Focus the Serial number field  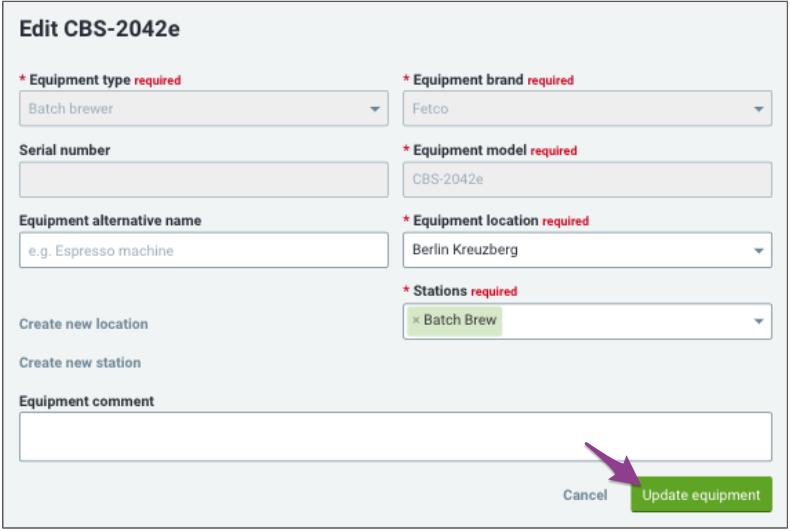[204, 179]
